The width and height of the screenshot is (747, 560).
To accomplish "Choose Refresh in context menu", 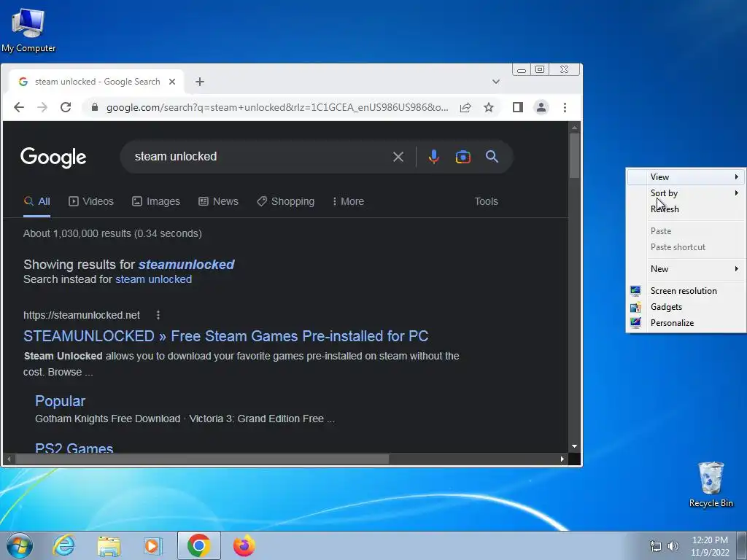I will tap(686, 209).
